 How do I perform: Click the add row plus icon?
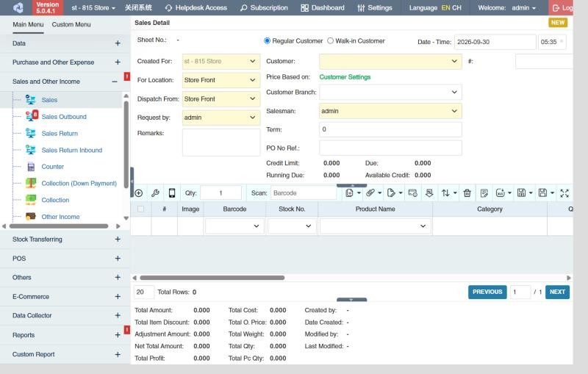(x=139, y=193)
